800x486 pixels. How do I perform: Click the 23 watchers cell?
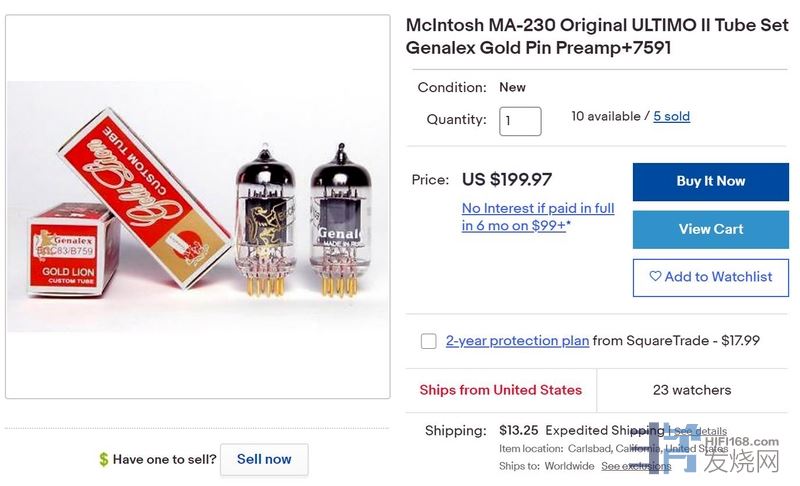click(692, 390)
